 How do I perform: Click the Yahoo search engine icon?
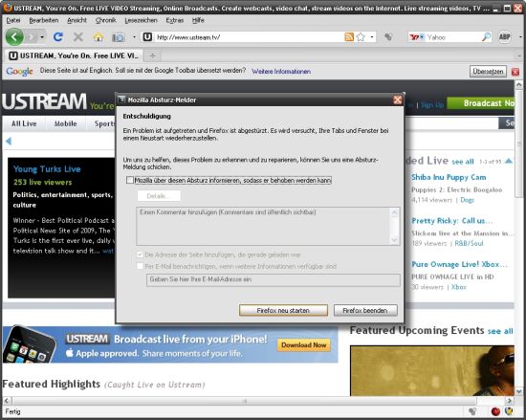pos(414,37)
